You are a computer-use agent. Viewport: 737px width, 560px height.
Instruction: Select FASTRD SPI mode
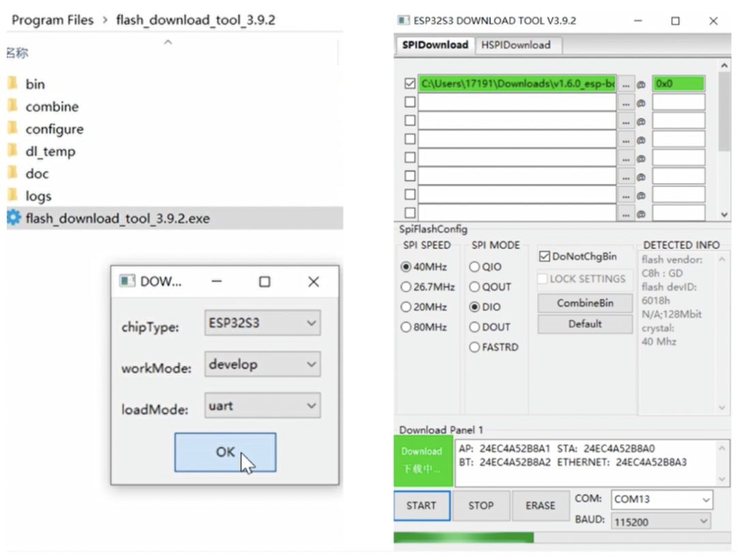click(x=475, y=347)
